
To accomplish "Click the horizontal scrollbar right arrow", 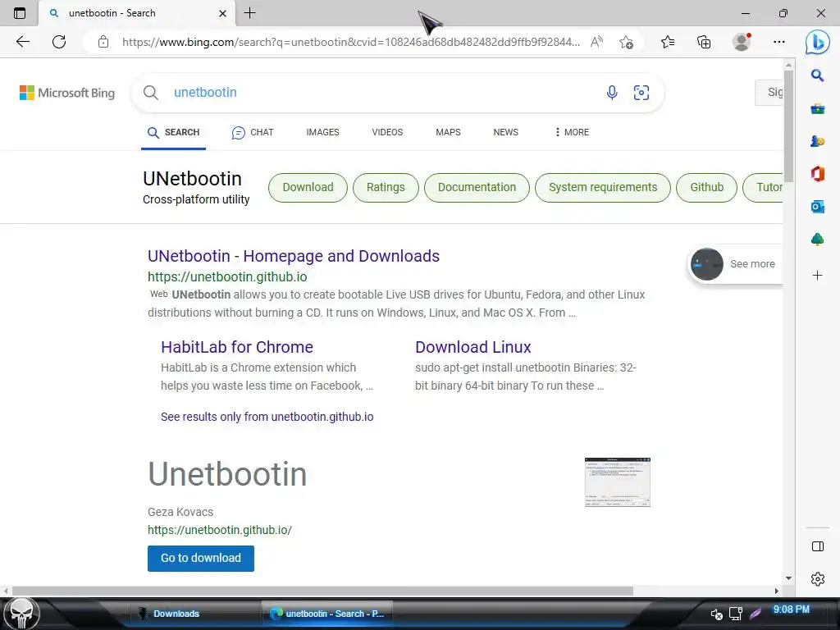I will point(777,591).
